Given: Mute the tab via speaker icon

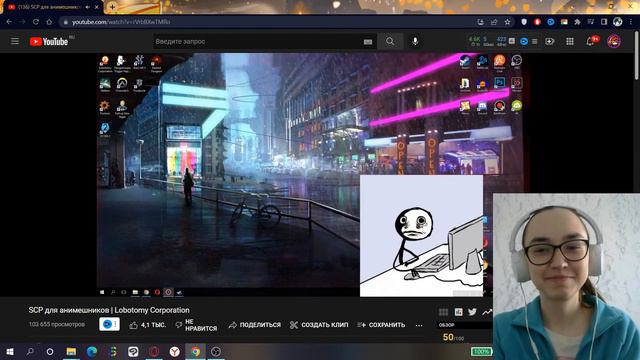Looking at the screenshot, I should click(x=87, y=7).
